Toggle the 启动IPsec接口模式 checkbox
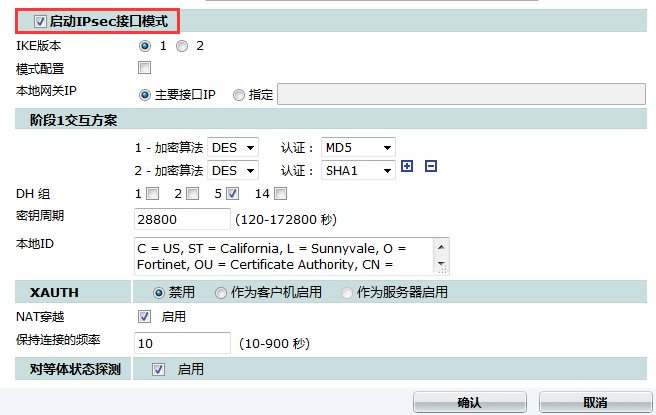This screenshot has height=415, width=656. click(40, 21)
